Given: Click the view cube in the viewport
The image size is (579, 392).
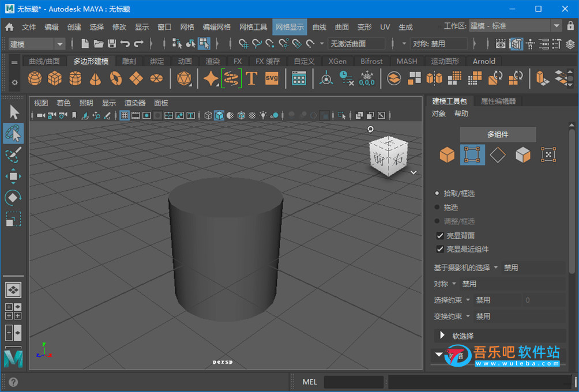Looking at the screenshot, I should click(389, 156).
